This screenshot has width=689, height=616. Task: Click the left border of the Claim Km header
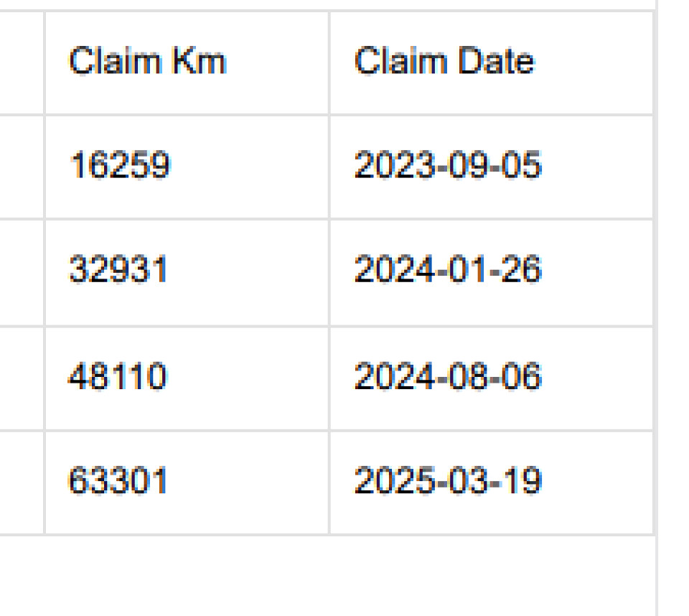[x=44, y=62]
